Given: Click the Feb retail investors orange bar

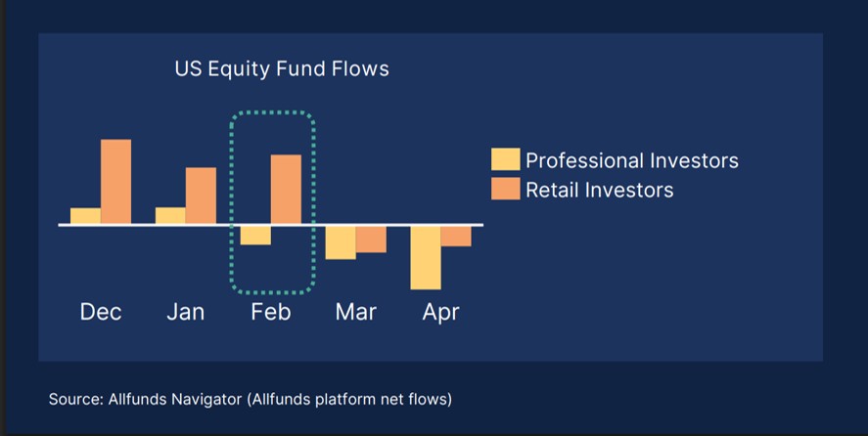Looking at the screenshot, I should pos(286,190).
